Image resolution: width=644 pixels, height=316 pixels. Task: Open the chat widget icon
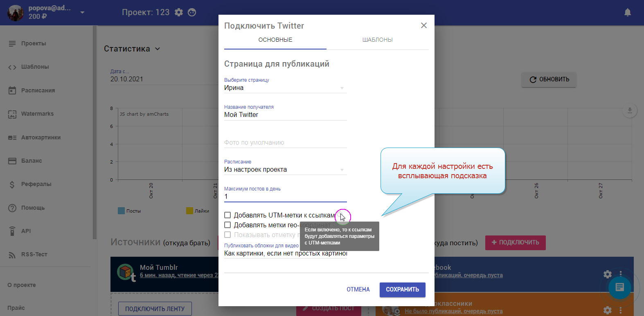pyautogui.click(x=619, y=287)
